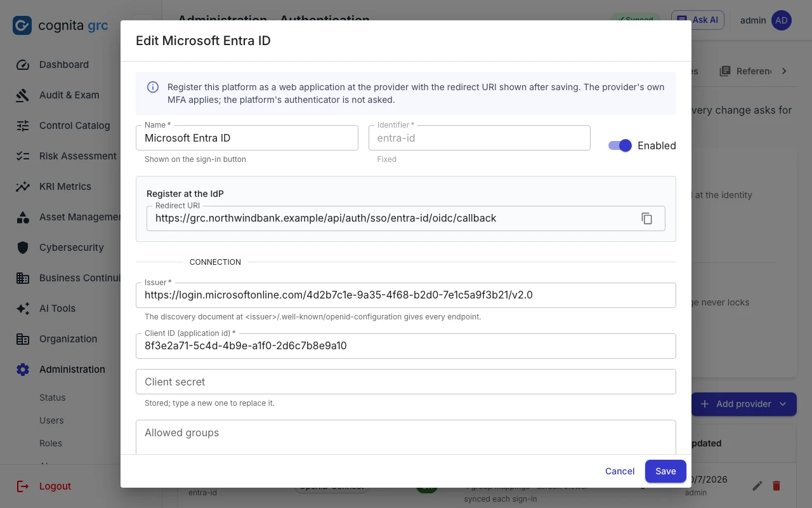
Task: Click the 'Shown on the sign-in button' hint
Action: point(195,159)
